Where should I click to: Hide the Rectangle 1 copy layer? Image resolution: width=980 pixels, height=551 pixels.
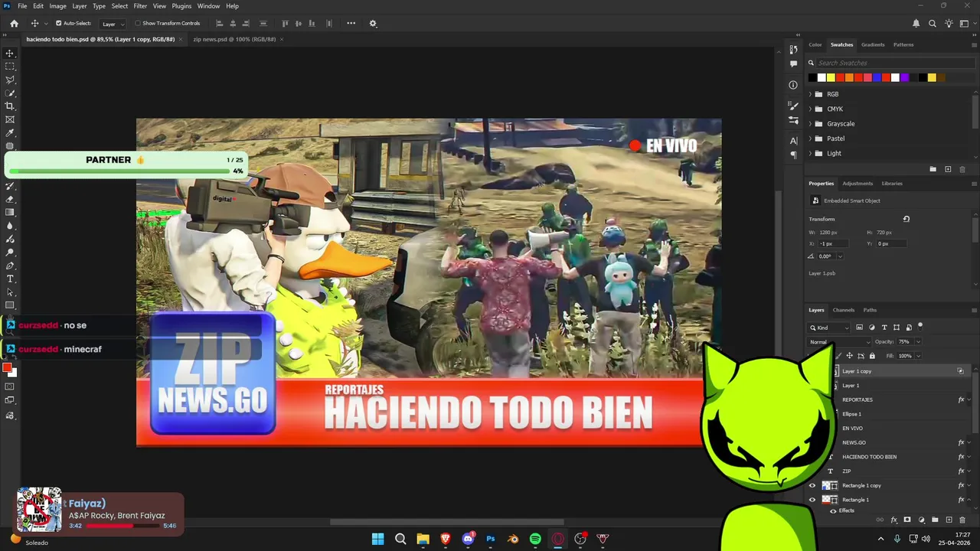tap(812, 485)
